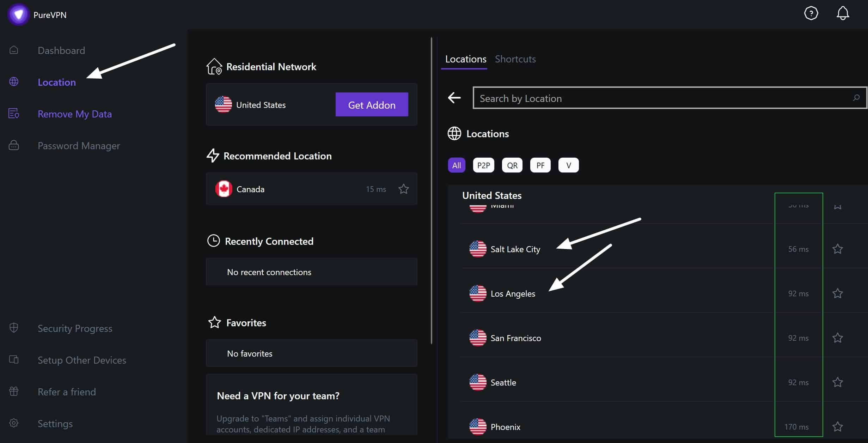This screenshot has width=868, height=443.
Task: Click the United States flag in Residential Network
Action: [x=224, y=104]
